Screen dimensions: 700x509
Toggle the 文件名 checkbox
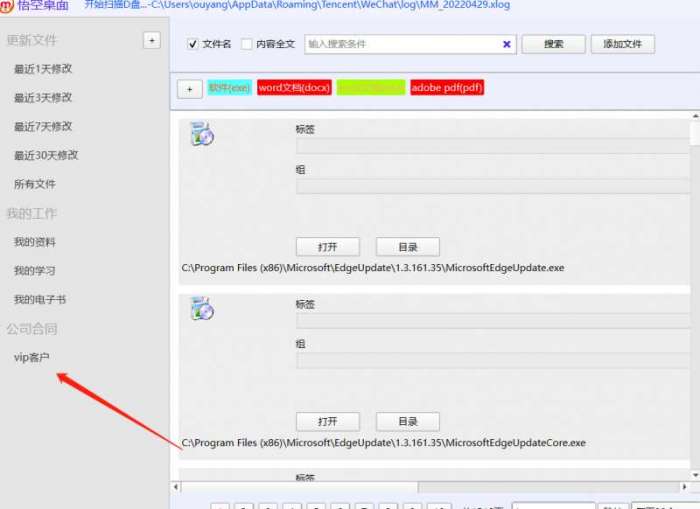pos(192,44)
